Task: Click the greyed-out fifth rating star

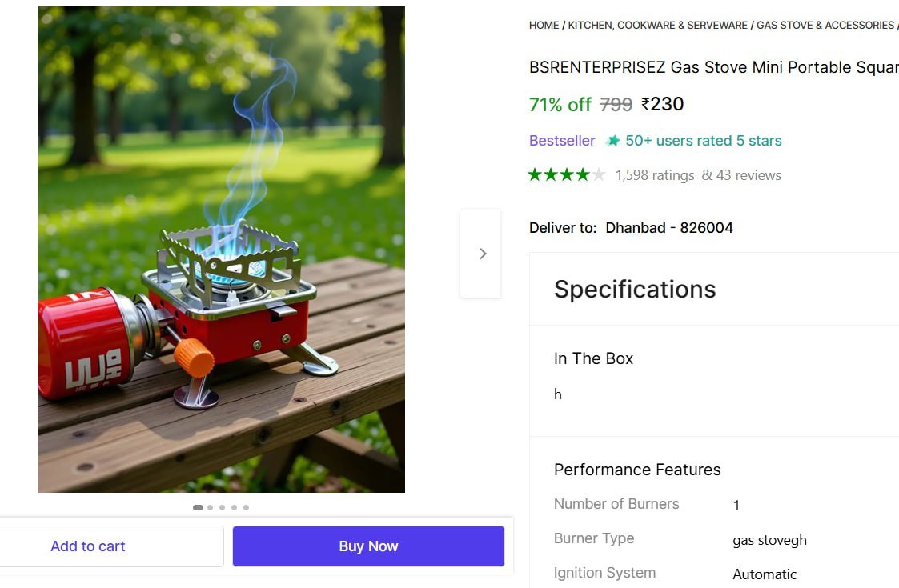Action: [x=600, y=174]
